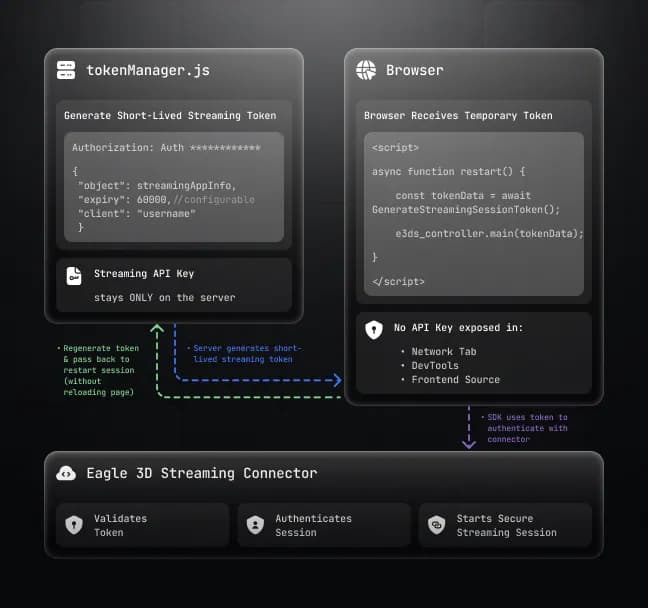
Task: Click the GenerateStreamingSessionToken(); call
Action: [466, 210]
